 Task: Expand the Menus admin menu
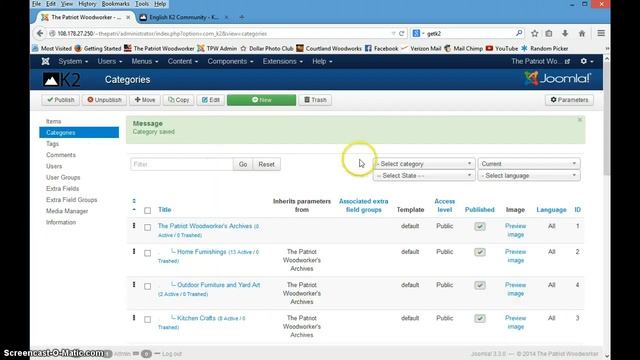pyautogui.click(x=144, y=61)
